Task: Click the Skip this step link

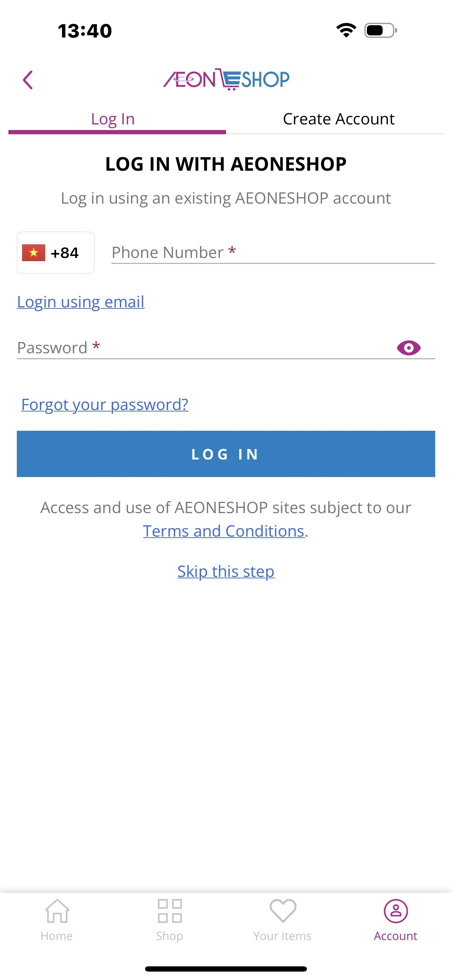Action: [x=226, y=571]
